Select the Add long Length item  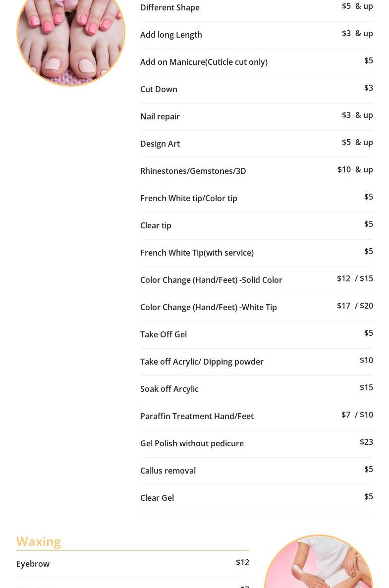coord(171,35)
